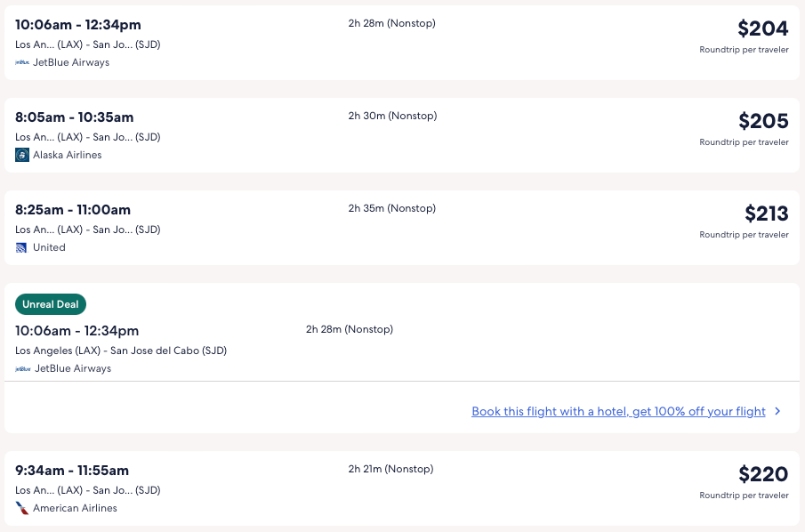Click the 2h 21m (Nonstop) duration text
Image resolution: width=805 pixels, height=532 pixels.
tap(390, 469)
